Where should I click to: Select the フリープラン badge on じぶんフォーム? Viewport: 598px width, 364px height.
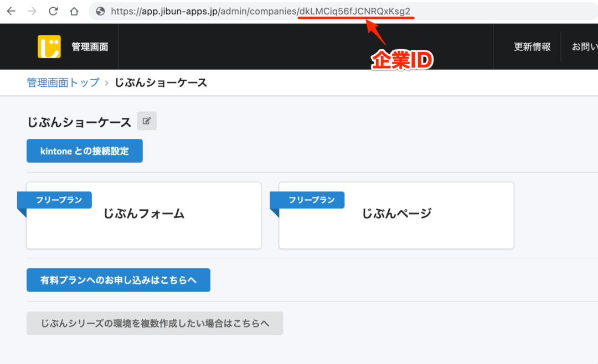(x=55, y=200)
